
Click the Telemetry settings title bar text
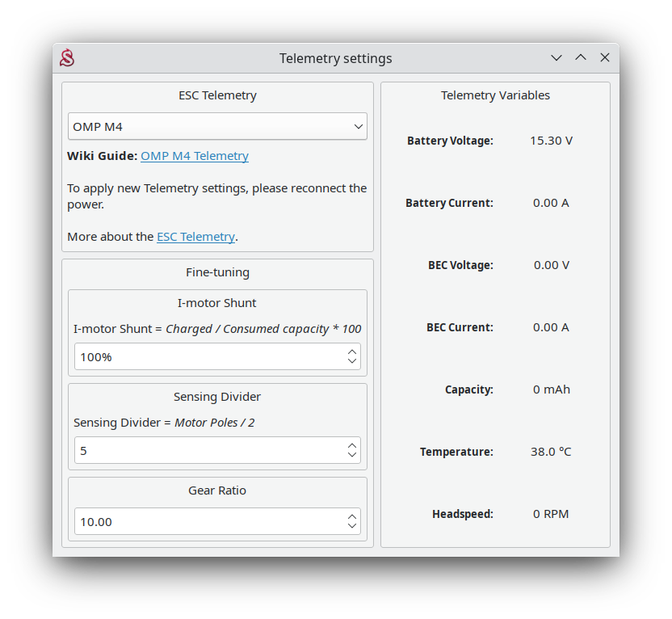(x=335, y=58)
